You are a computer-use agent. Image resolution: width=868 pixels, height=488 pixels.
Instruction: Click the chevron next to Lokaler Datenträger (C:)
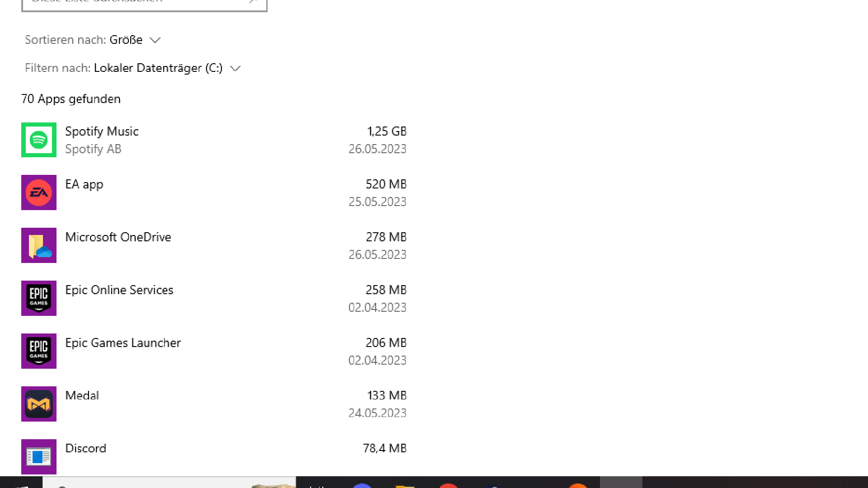(235, 68)
